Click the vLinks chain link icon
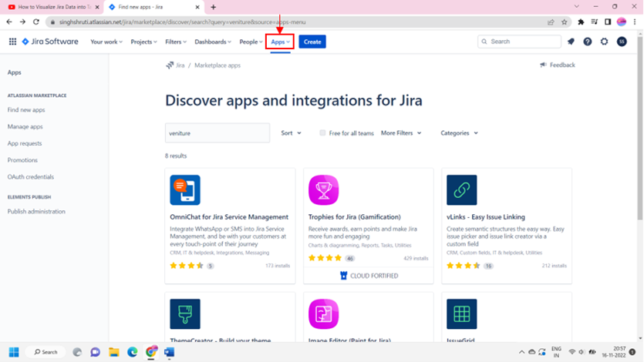Viewport: 644px width, 362px height. coord(462,190)
